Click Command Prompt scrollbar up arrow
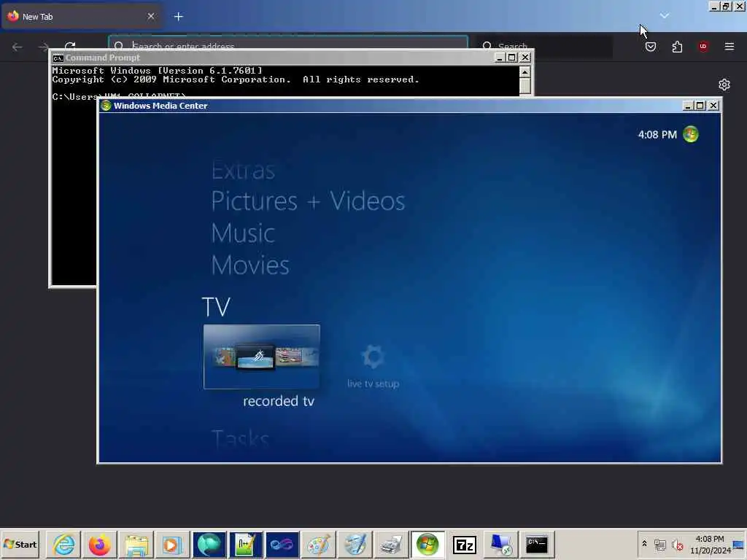Screen dimensions: 747x560 525,72
